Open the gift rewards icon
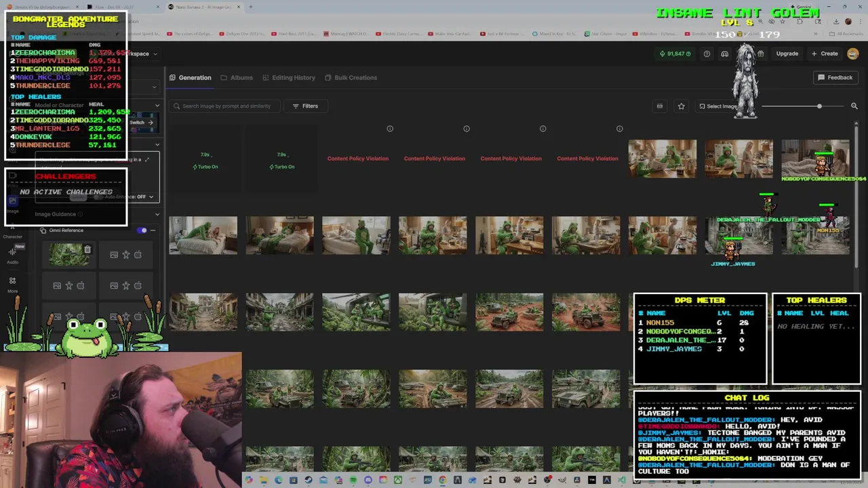 (x=761, y=54)
